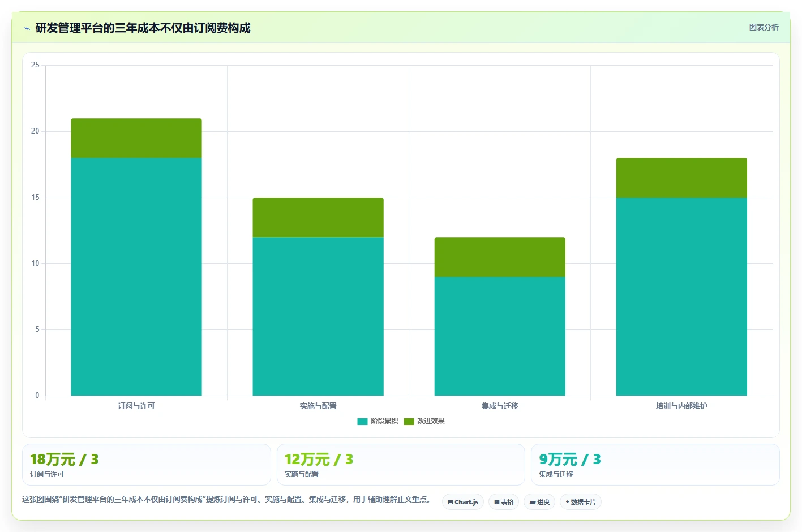Click the teal bar for 订阅与许可
This screenshot has width=802, height=532.
[x=136, y=277]
